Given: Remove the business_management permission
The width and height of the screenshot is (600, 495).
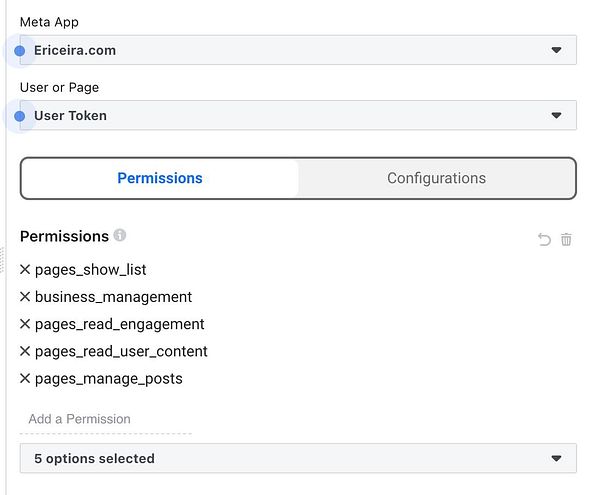Looking at the screenshot, I should pos(25,296).
